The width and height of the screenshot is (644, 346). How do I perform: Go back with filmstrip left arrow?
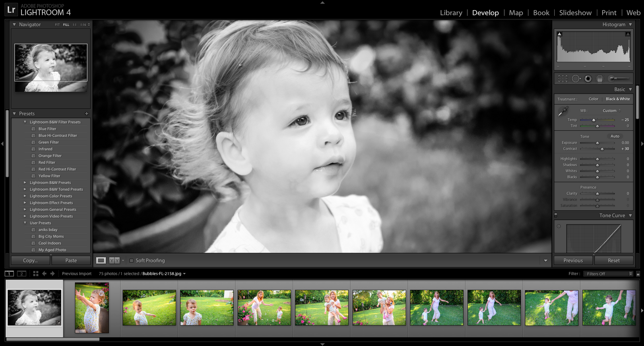[x=44, y=273]
